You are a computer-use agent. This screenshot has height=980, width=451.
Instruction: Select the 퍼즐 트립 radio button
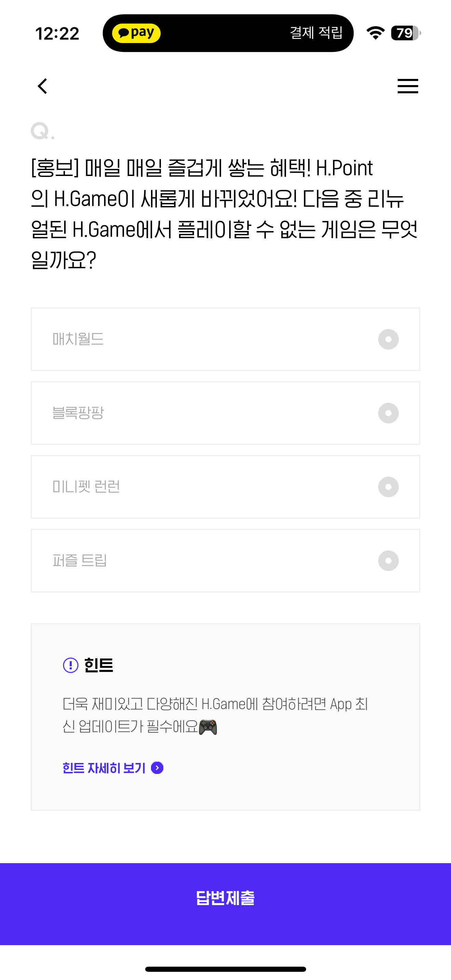tap(388, 561)
